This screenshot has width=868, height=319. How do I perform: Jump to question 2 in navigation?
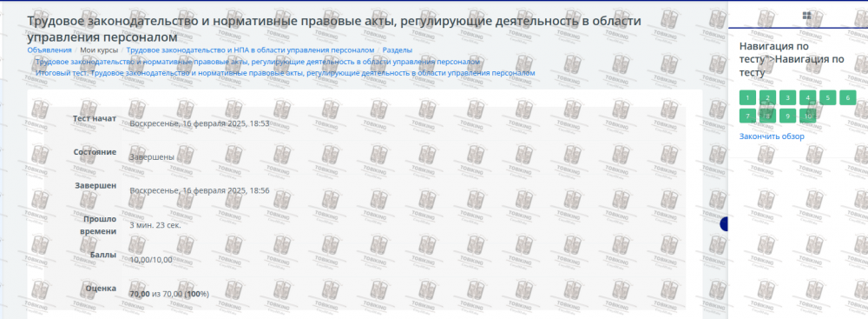767,98
